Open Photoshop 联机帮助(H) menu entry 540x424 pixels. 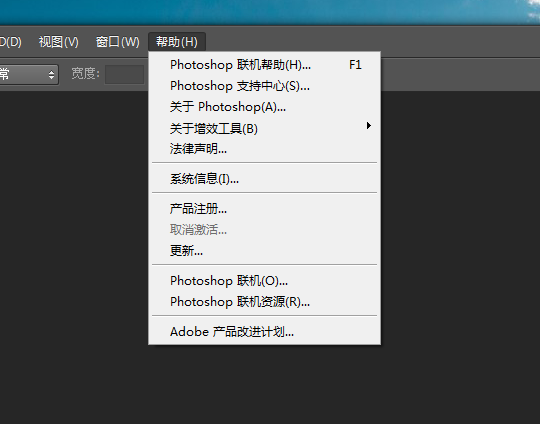tap(264, 65)
